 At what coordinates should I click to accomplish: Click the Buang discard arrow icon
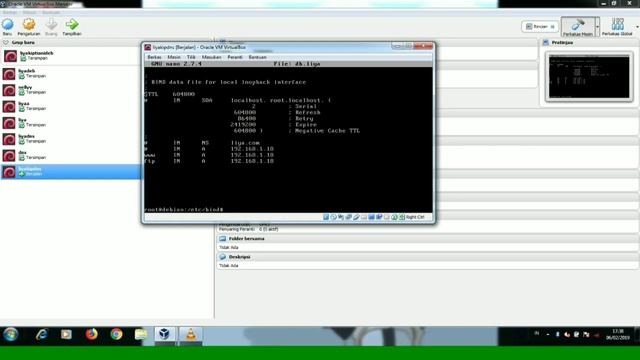coord(51,25)
